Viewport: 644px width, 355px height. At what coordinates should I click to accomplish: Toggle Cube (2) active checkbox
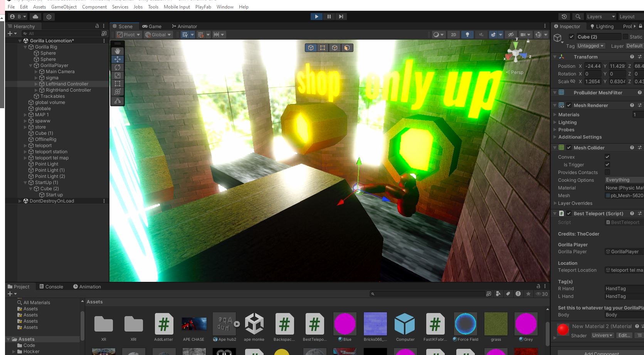[572, 37]
